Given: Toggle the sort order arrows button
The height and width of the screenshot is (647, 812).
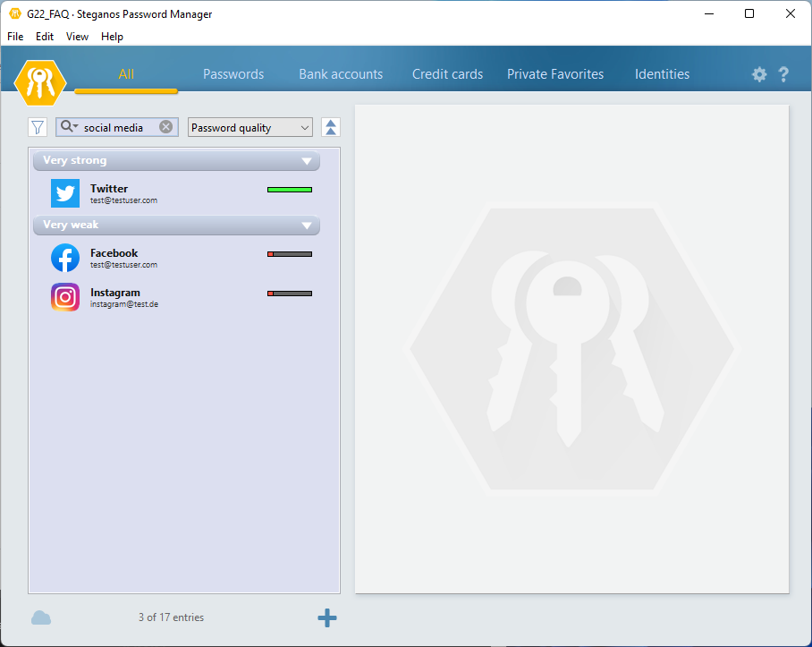Looking at the screenshot, I should [x=331, y=127].
